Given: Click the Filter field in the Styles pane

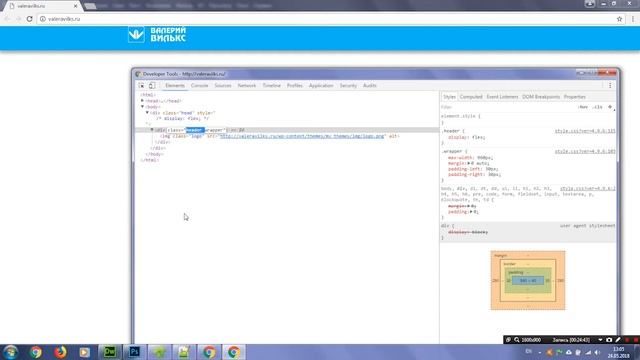Looking at the screenshot, I should click(506, 107).
